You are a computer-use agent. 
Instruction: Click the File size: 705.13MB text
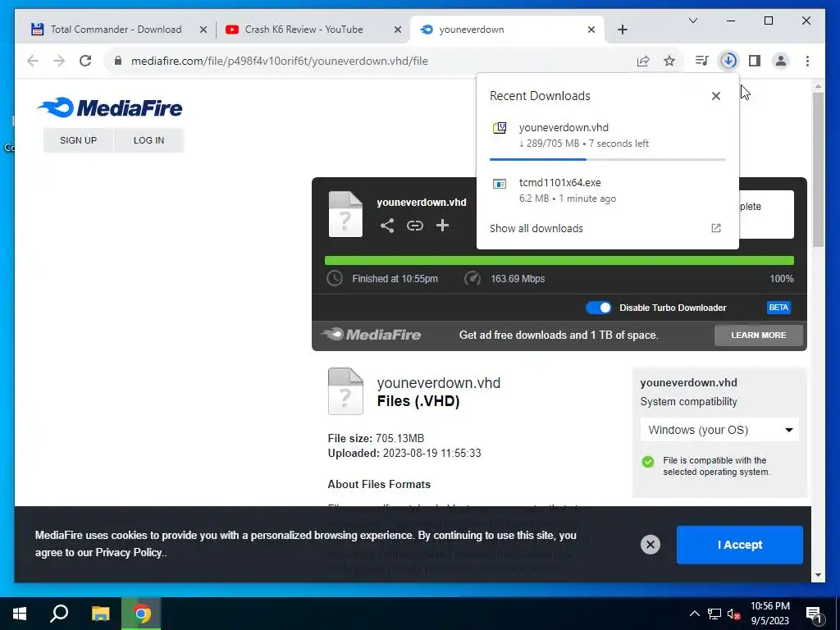pyautogui.click(x=376, y=438)
